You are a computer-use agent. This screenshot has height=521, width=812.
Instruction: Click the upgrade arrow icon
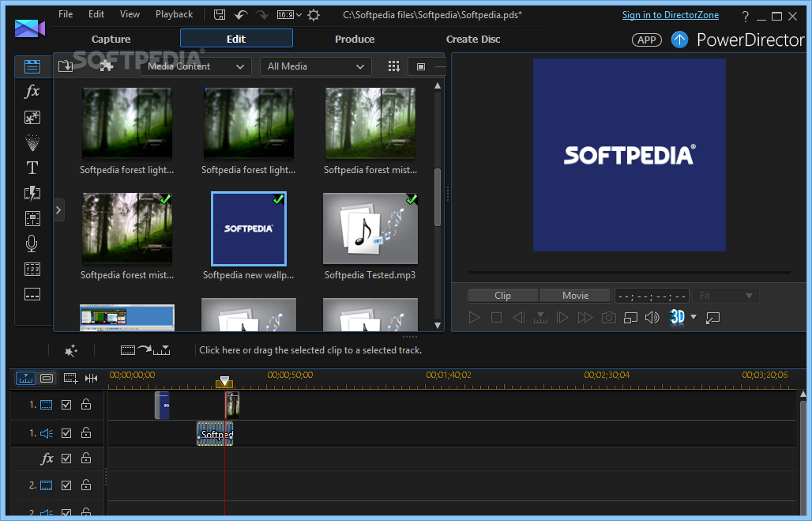(x=679, y=40)
